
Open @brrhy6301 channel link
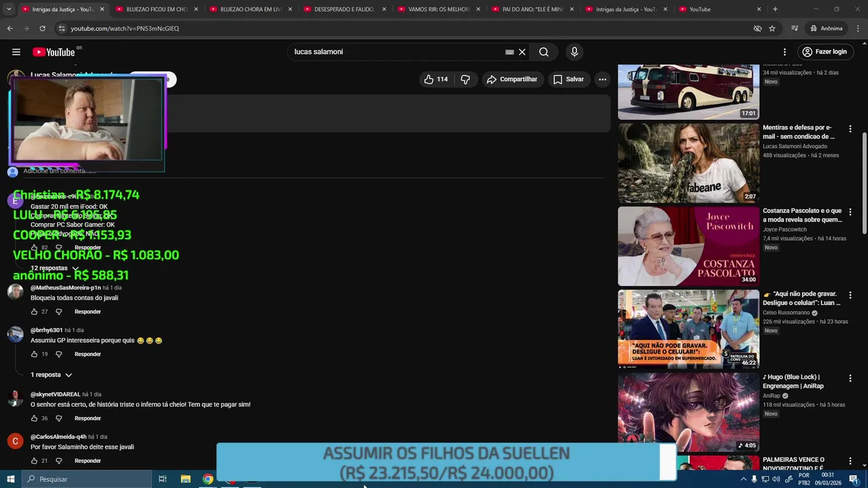[46, 331]
